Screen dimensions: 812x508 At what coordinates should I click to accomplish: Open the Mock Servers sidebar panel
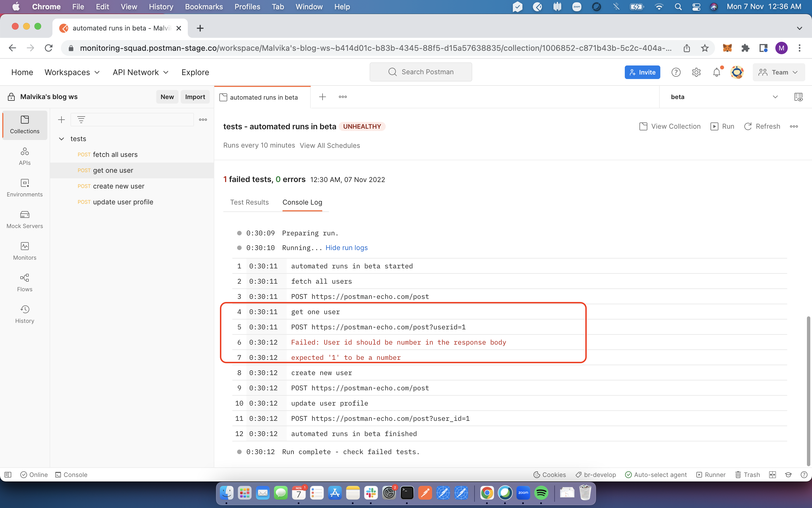tap(25, 219)
